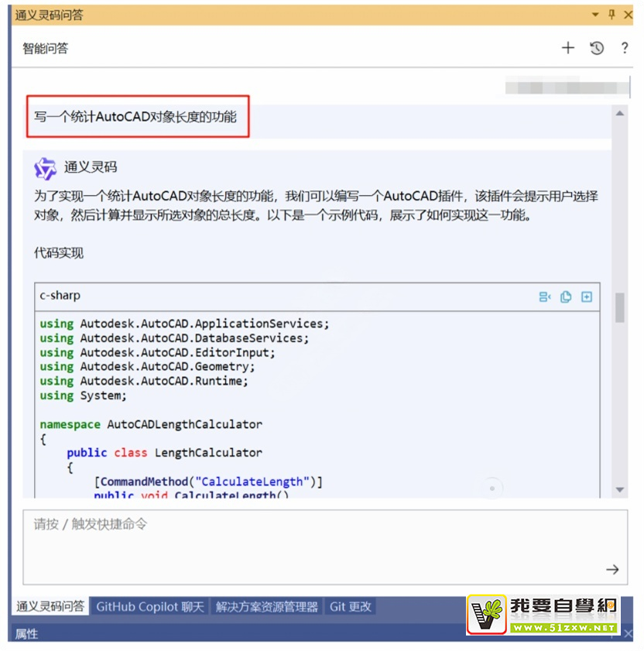Switch to Git 更改 tab
This screenshot has height=651, width=644.
(350, 607)
